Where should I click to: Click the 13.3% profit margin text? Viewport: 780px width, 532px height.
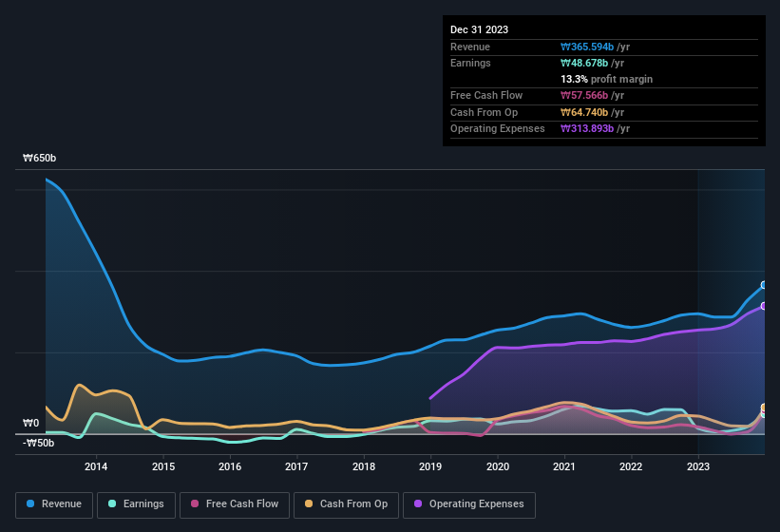click(x=606, y=79)
